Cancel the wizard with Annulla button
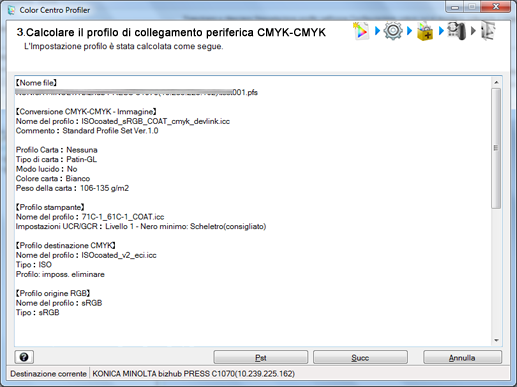This screenshot has height=387, width=517. tap(462, 358)
